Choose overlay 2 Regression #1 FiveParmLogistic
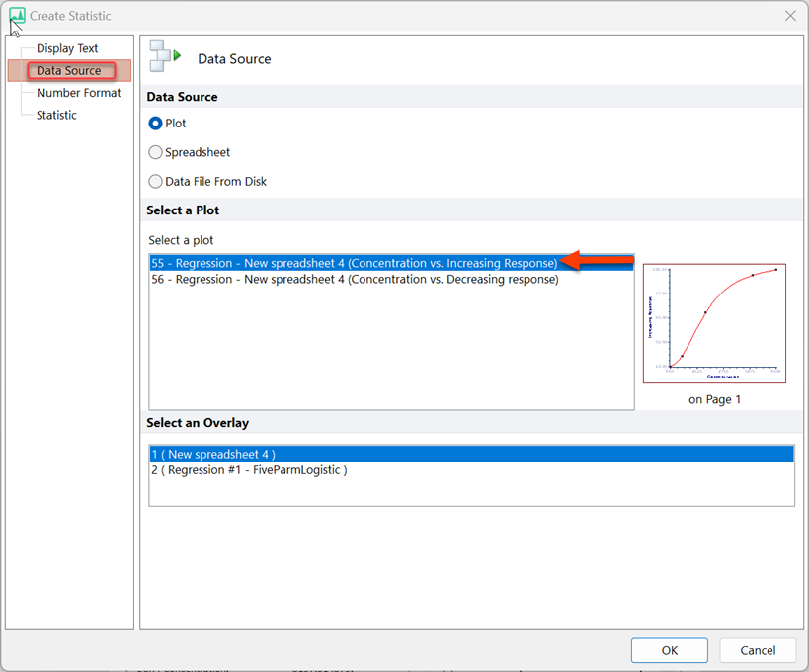 (x=249, y=470)
